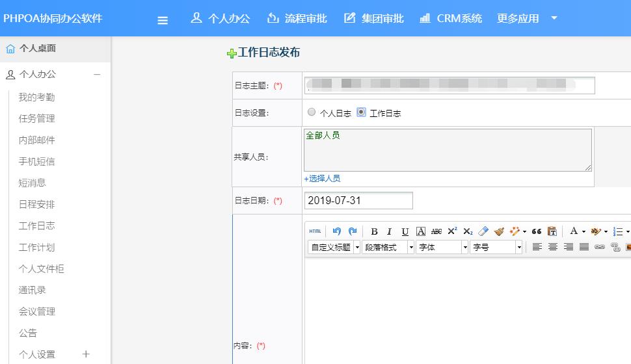Open 个人办公 in top navigation
Image resolution: width=631 pixels, height=364 pixels.
coord(220,18)
